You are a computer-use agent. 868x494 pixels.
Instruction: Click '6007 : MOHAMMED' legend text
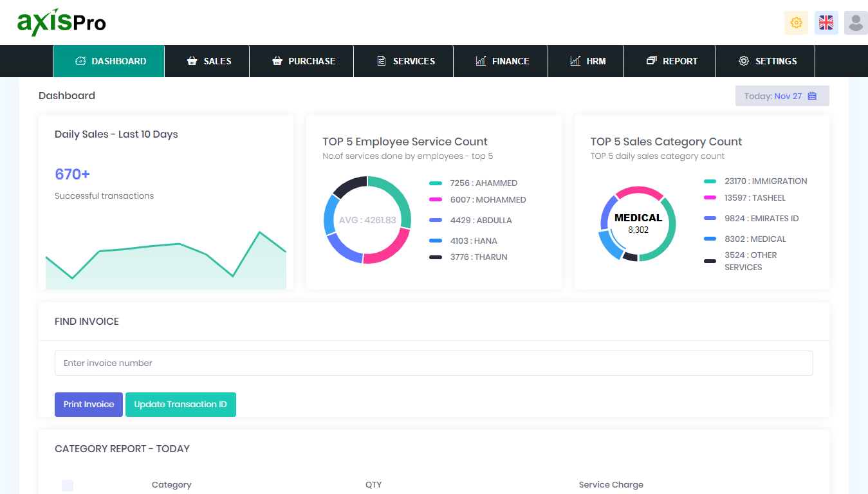488,200
